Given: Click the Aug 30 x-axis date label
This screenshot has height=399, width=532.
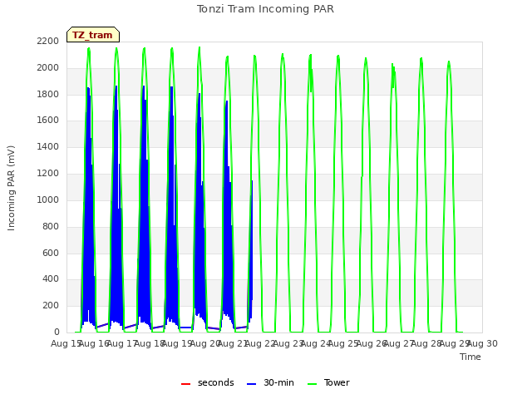Looking at the screenshot, I should click(482, 343).
